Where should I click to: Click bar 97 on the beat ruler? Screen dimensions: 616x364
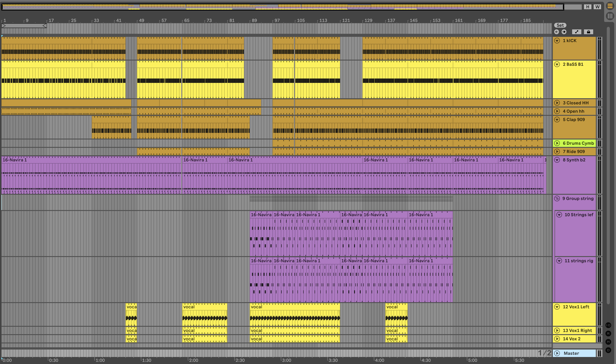tap(277, 20)
